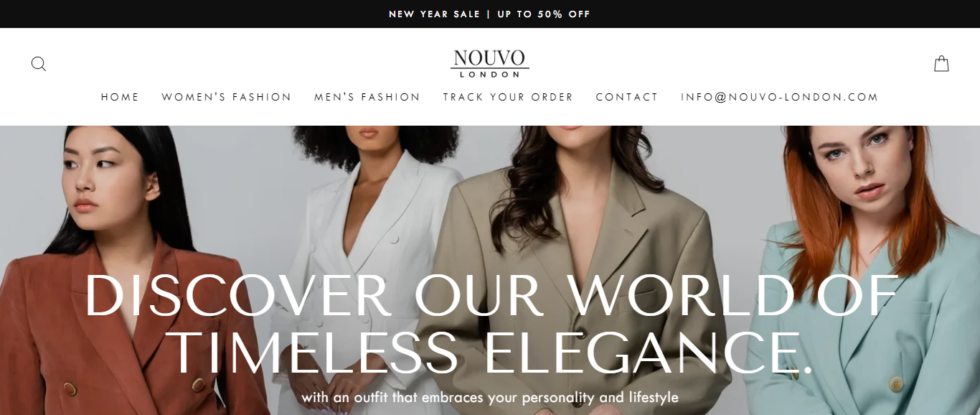Image resolution: width=980 pixels, height=415 pixels.
Task: Open the search magnifier icon
Action: (39, 64)
